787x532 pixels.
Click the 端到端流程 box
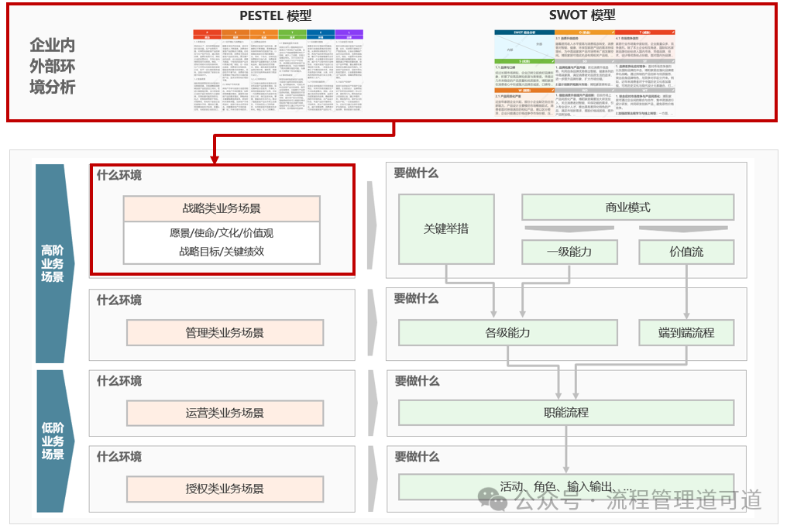[x=686, y=332]
